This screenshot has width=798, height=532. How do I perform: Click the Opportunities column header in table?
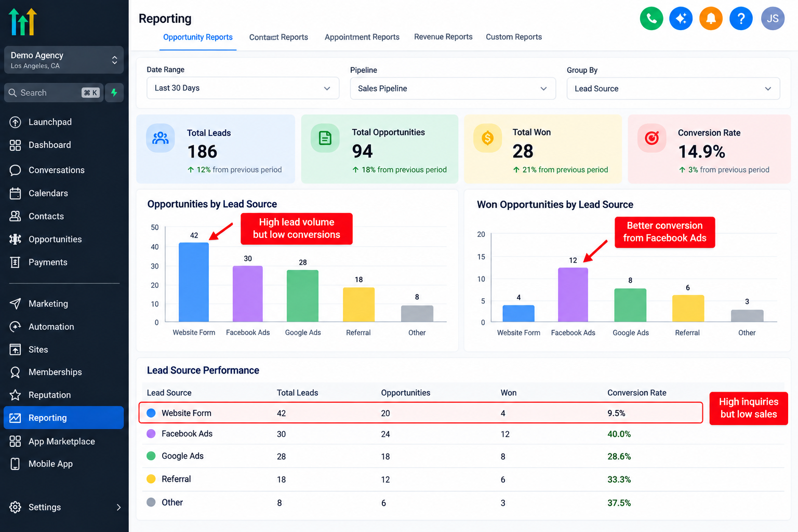click(x=406, y=393)
